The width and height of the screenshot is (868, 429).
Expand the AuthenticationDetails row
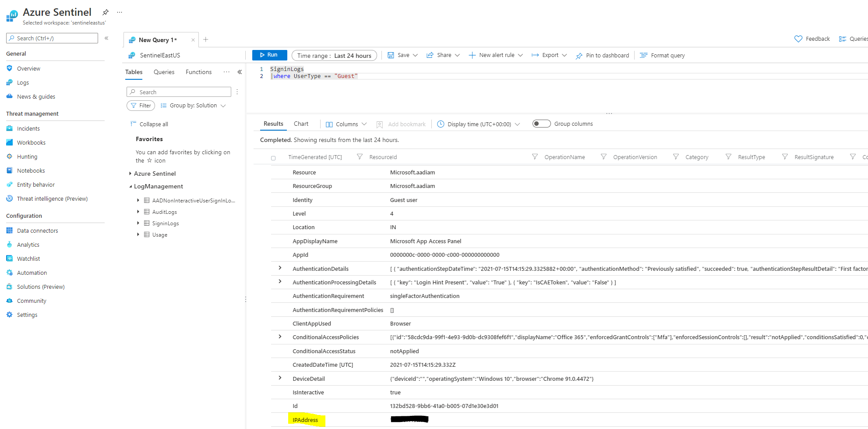point(280,268)
